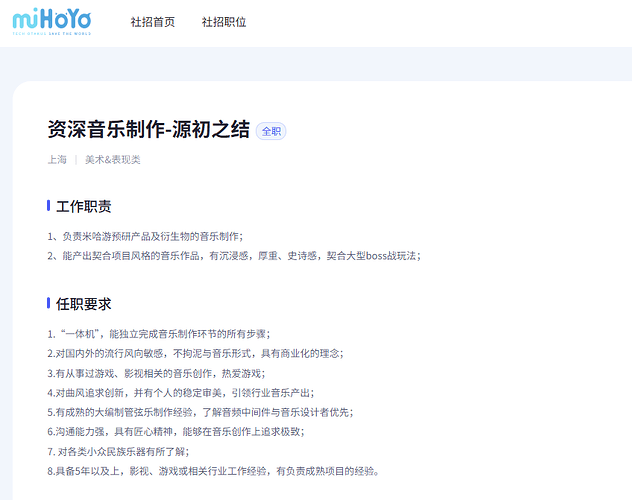Open the 社招职位 nav tab
The image size is (632, 500).
click(x=224, y=22)
